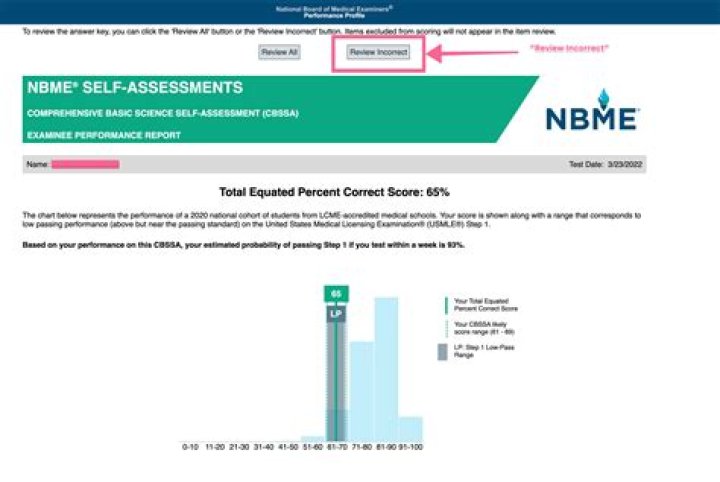Viewport: 720px width, 482px height.
Task: Click the Review All button
Action: coord(279,52)
